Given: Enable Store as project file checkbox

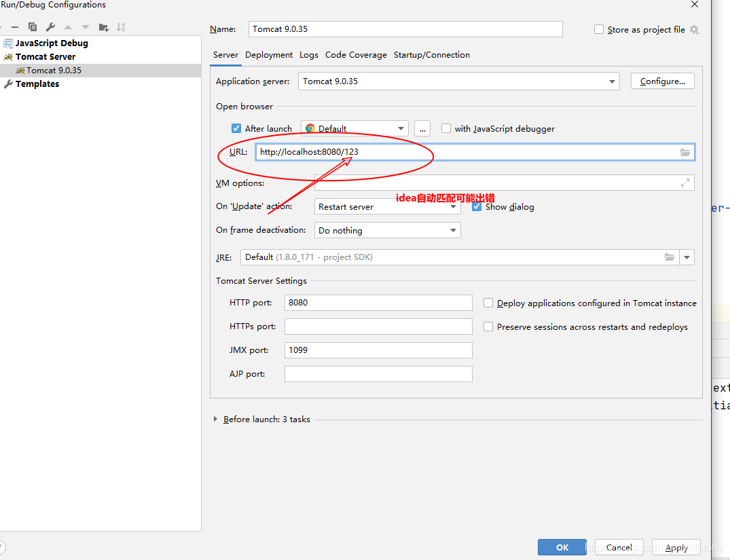Looking at the screenshot, I should (x=599, y=29).
